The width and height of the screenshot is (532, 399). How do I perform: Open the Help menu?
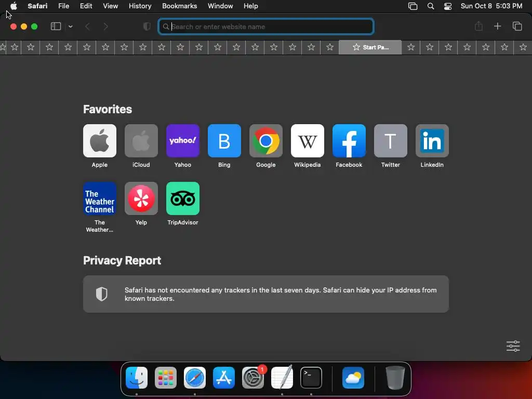coord(251,6)
